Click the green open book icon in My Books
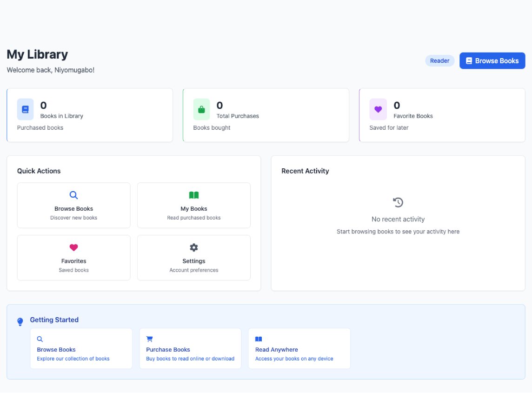 193,195
